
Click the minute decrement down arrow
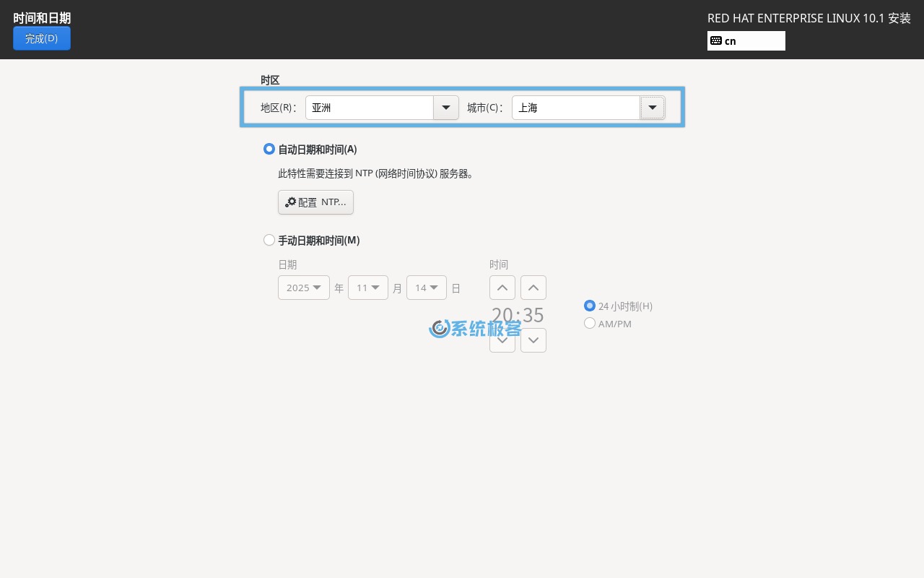[x=533, y=340]
